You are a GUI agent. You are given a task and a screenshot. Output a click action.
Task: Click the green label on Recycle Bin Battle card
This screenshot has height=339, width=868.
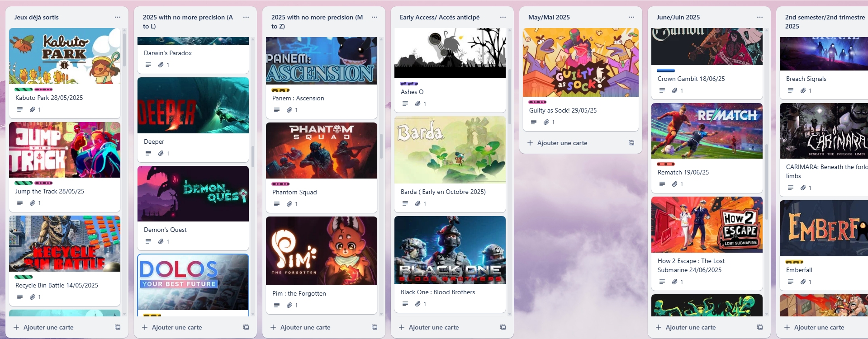point(24,277)
